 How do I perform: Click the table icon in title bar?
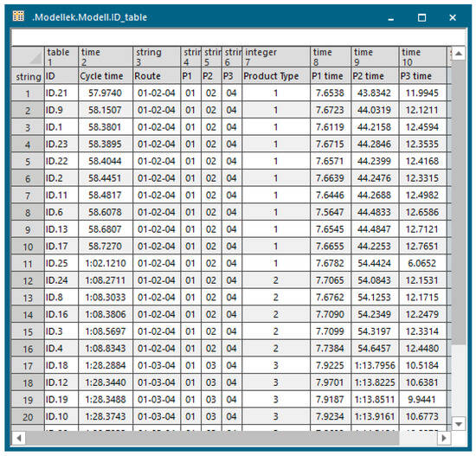18,16
